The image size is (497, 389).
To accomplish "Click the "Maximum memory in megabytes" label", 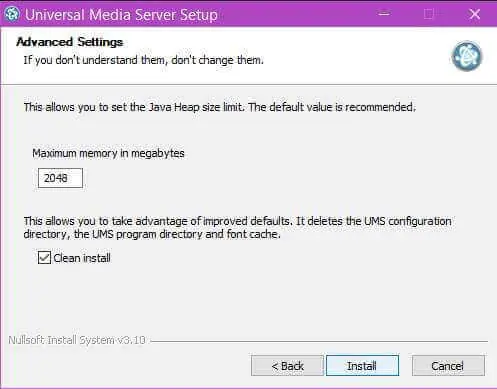I will point(108,153).
